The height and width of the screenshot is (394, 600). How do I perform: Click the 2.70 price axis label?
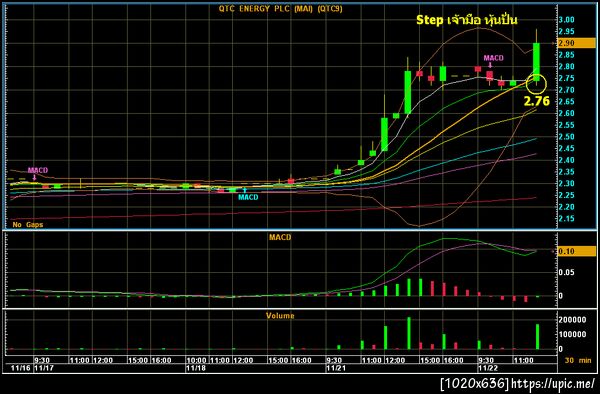click(566, 90)
